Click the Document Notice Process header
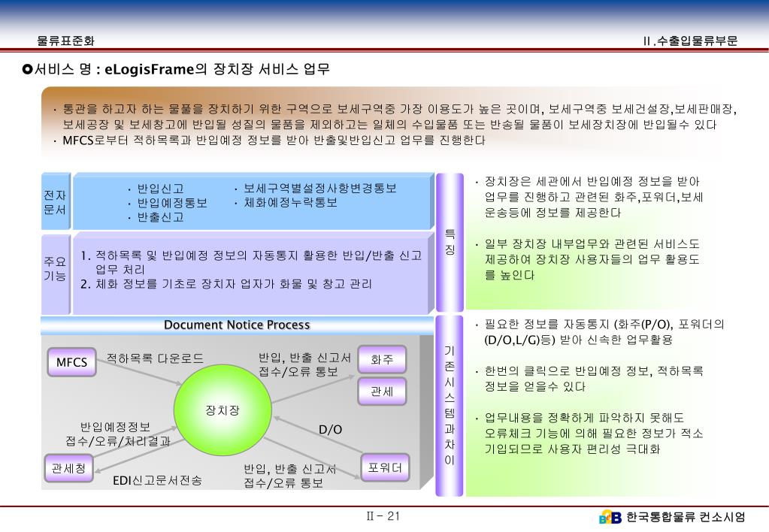 237,325
